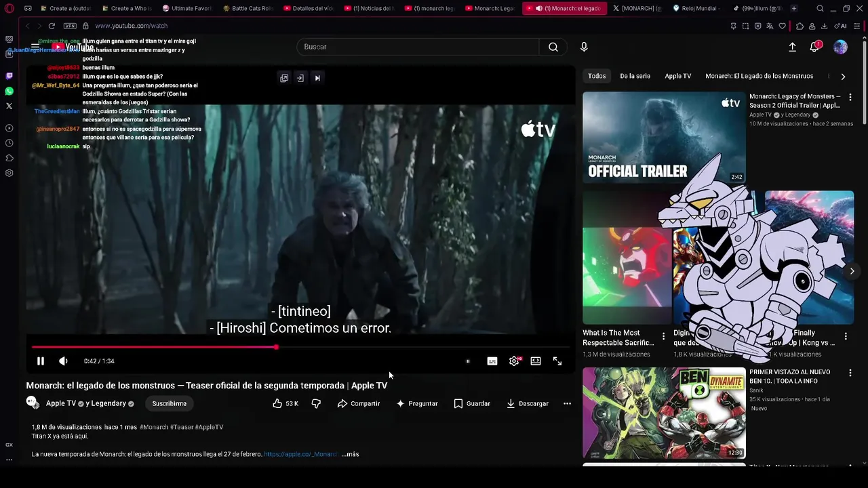The image size is (868, 488).
Task: Open the account avatar menu
Action: (840, 47)
